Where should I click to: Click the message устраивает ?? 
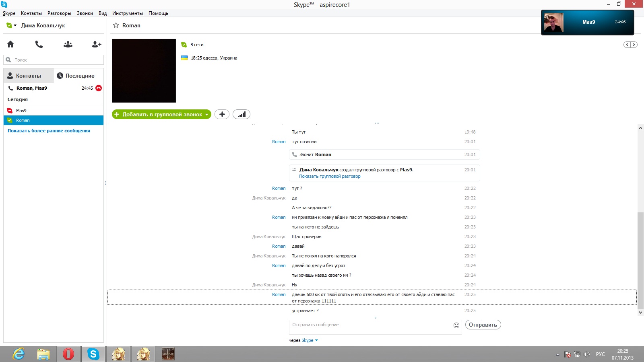(x=305, y=311)
